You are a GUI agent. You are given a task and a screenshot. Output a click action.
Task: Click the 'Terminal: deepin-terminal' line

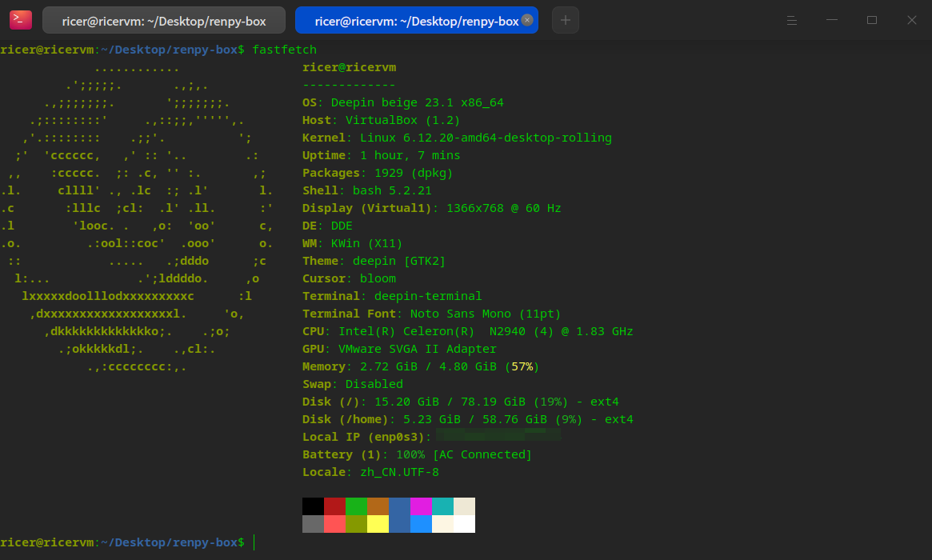[392, 296]
